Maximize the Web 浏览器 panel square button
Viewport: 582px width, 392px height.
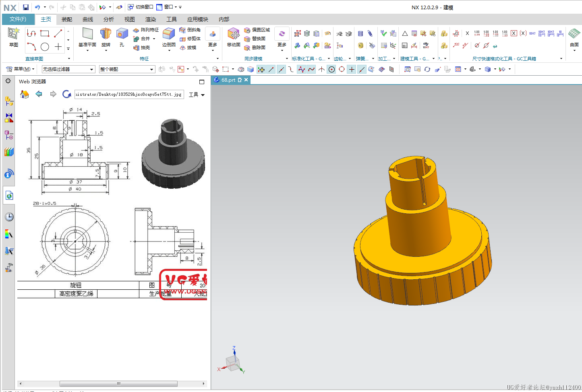(x=202, y=82)
